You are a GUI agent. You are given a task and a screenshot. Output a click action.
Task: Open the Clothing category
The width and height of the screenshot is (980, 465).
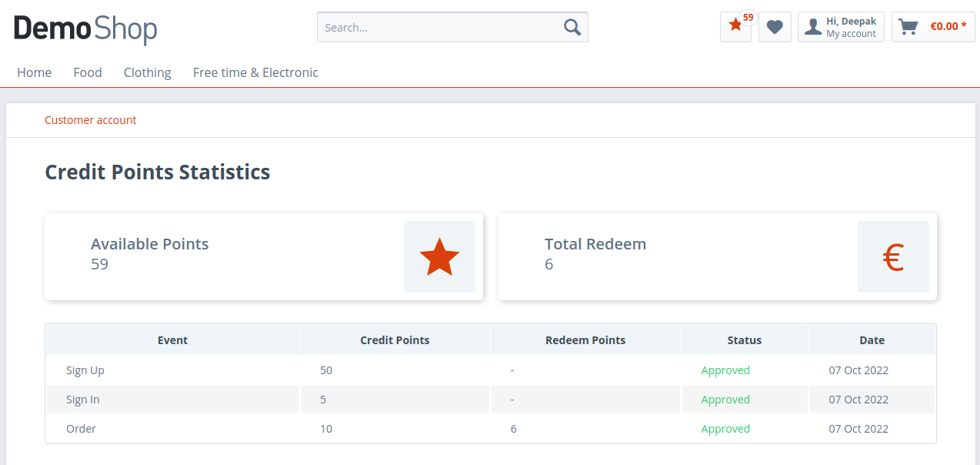148,72
